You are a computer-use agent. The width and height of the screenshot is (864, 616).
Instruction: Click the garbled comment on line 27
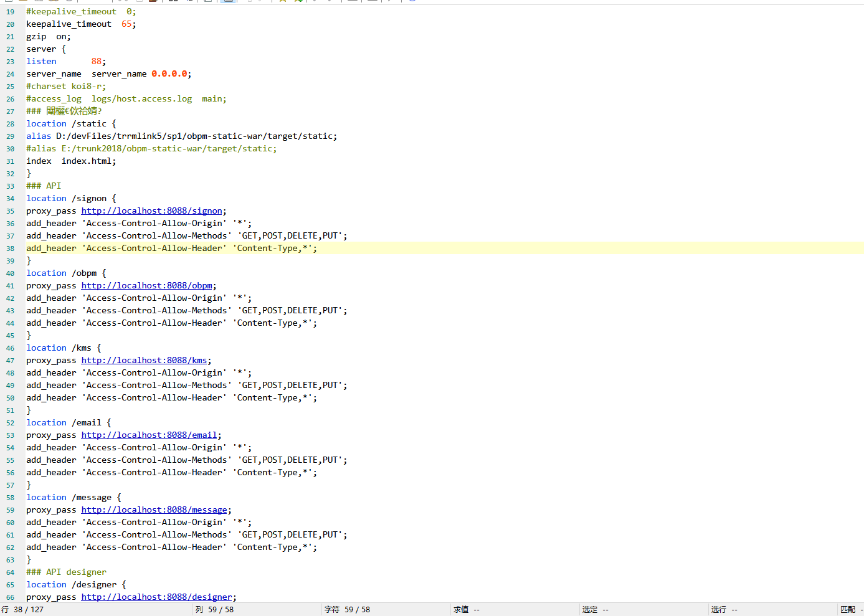pyautogui.click(x=64, y=111)
